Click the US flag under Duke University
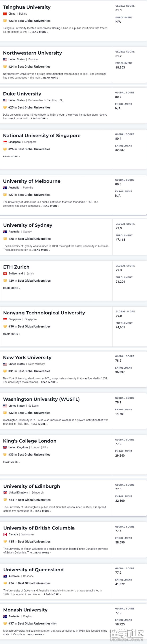Viewport: 147px width, 644px height. [x=5, y=100]
